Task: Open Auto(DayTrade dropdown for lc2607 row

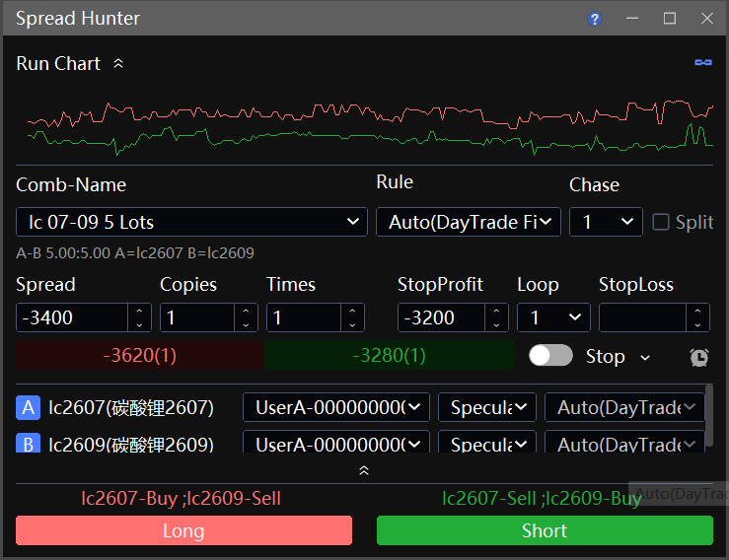Action: [624, 407]
